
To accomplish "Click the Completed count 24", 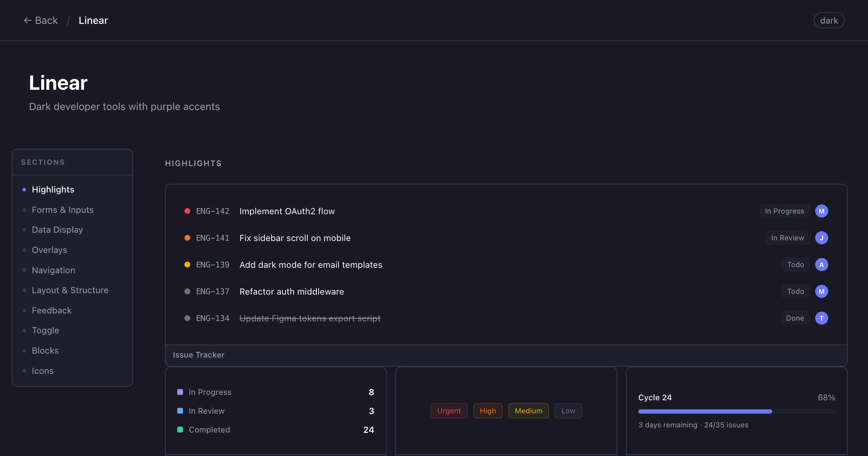I will point(369,430).
